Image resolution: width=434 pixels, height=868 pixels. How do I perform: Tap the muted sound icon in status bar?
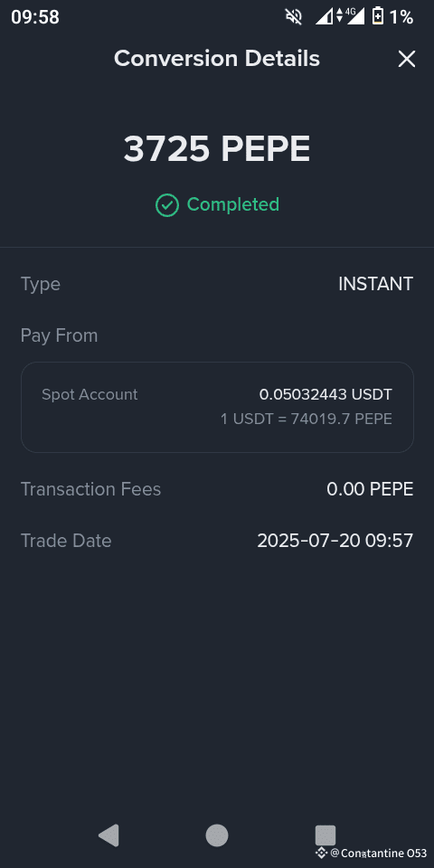[x=293, y=16]
